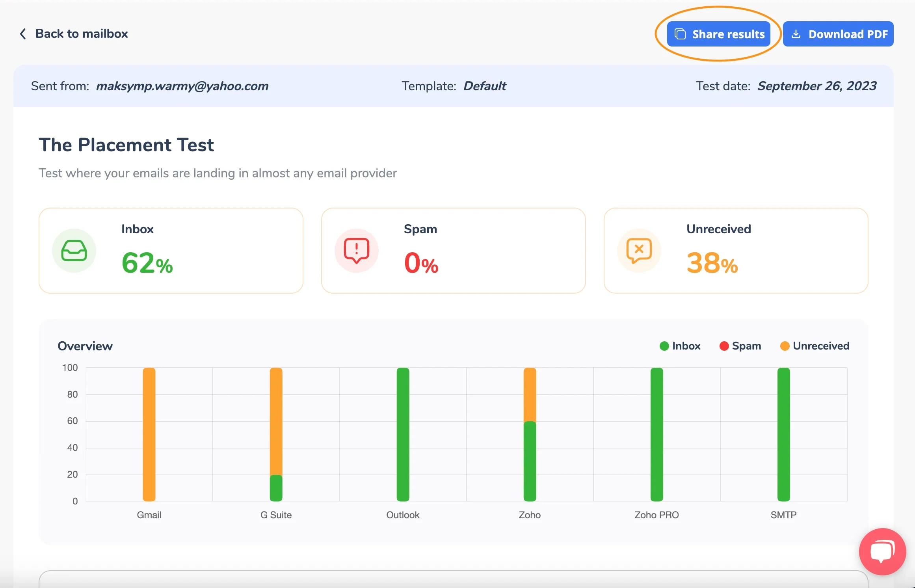This screenshot has height=588, width=915.
Task: Click the green Inbox tray icon
Action: (x=74, y=251)
